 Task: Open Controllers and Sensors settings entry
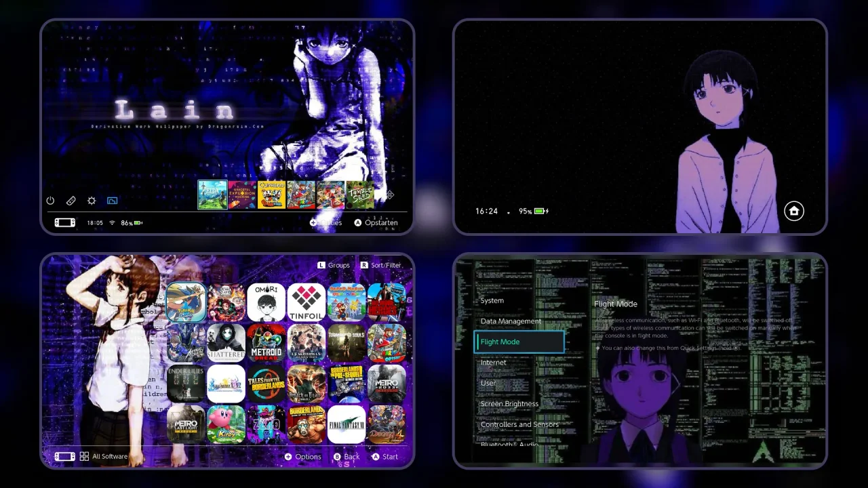[519, 424]
